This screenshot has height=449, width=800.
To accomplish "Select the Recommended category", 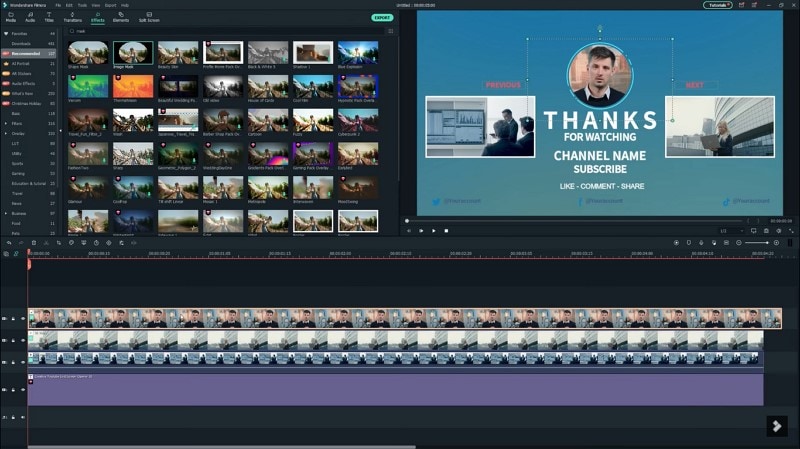I will pos(29,54).
